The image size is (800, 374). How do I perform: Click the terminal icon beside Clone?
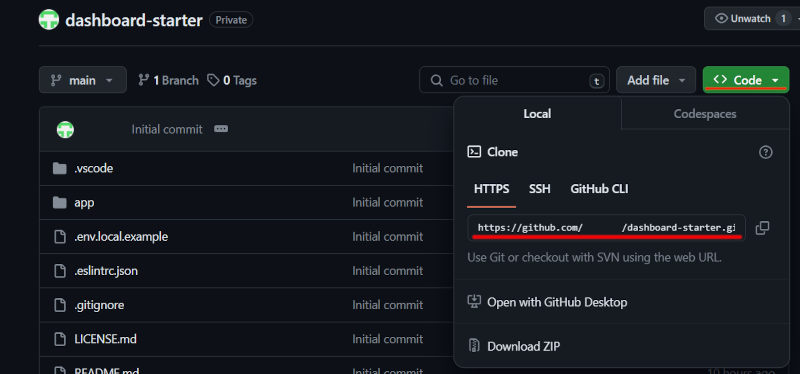click(474, 152)
